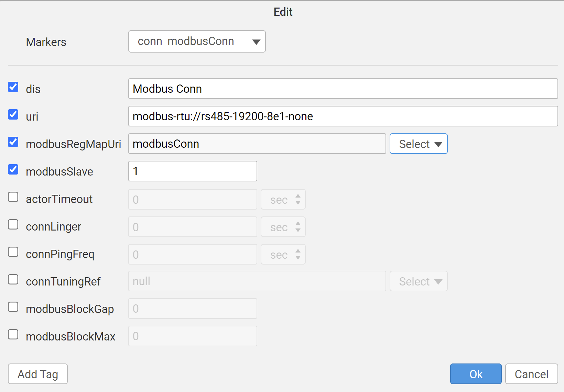Open the modbusRegMapUri Select dropdown
This screenshot has width=564, height=392.
[x=418, y=144]
